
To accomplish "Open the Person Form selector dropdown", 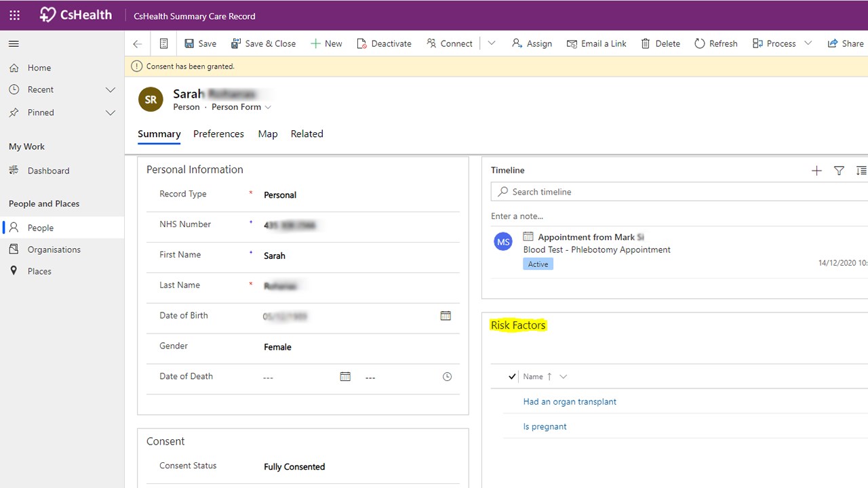I will click(241, 107).
